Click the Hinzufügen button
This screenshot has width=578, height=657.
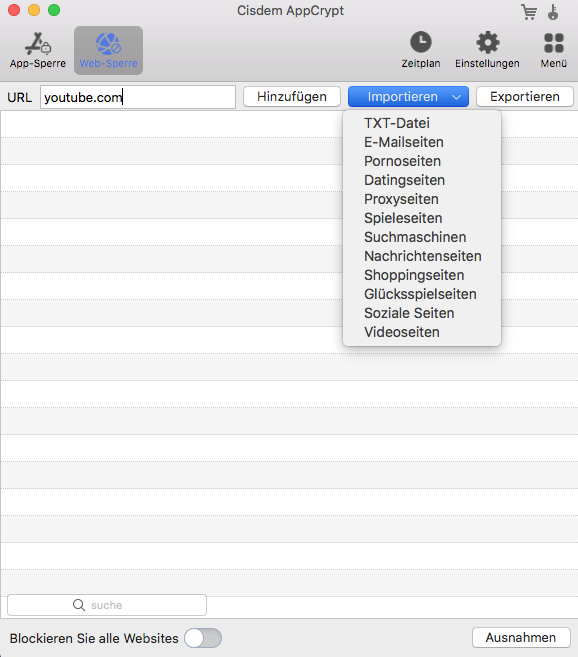pos(292,97)
